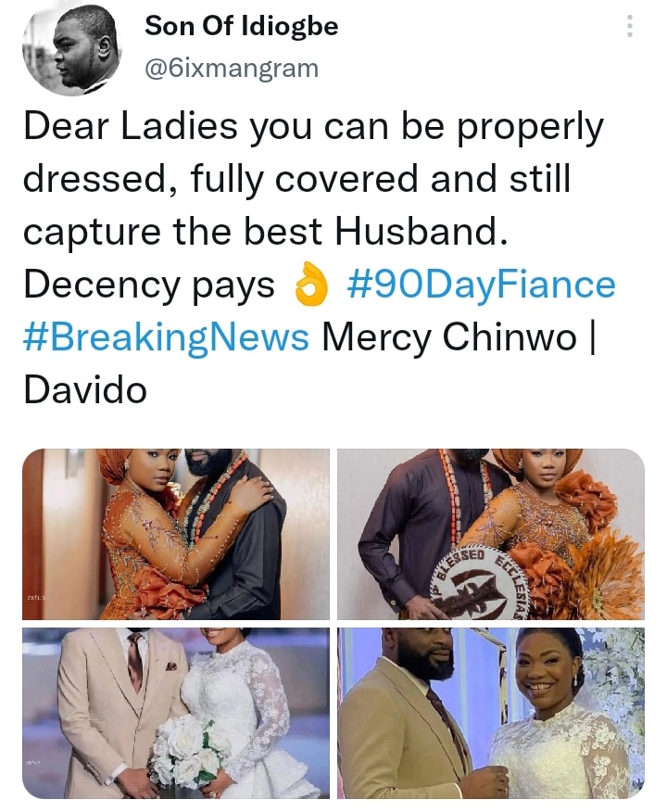667x812 pixels.
Task: Open Son Of Idiogbe's profile name
Action: pyautogui.click(x=241, y=27)
